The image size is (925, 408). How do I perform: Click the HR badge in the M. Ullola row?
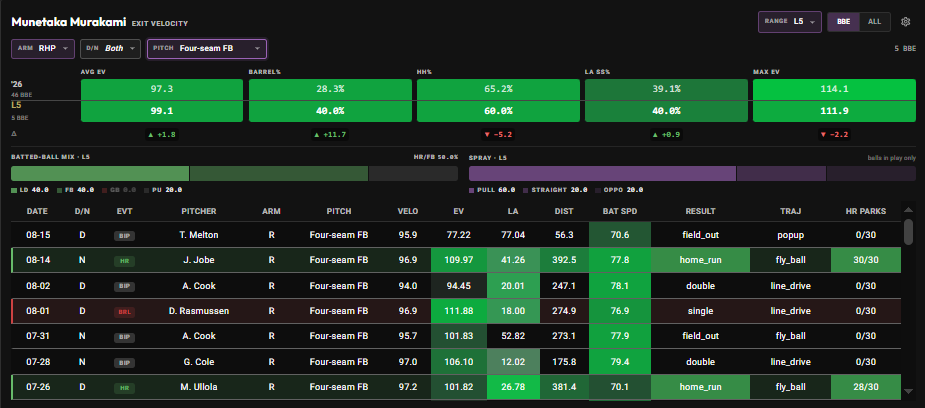(x=124, y=388)
